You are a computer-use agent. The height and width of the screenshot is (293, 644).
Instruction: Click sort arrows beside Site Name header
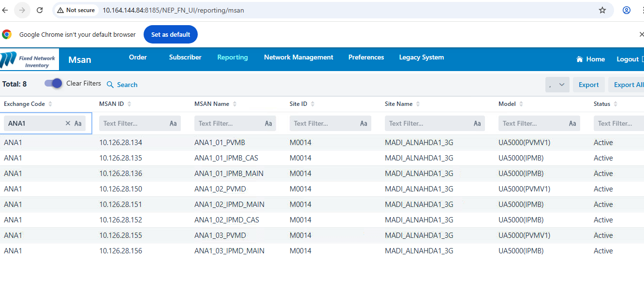point(418,104)
